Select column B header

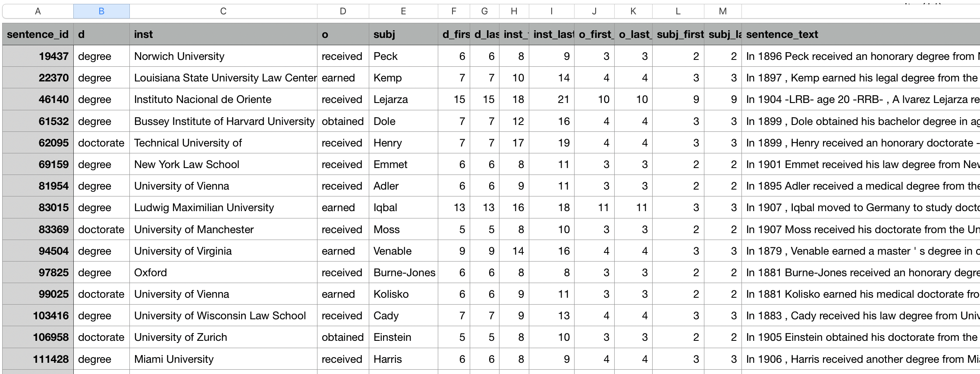click(101, 11)
